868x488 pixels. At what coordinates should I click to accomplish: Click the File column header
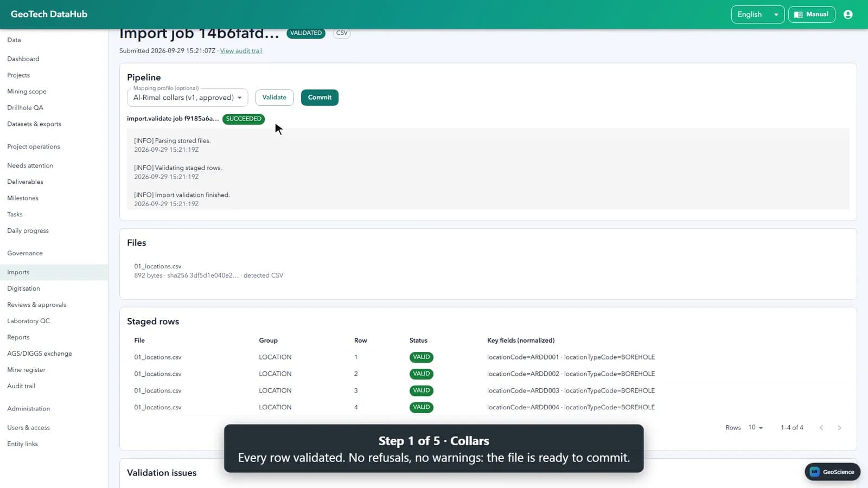point(139,341)
